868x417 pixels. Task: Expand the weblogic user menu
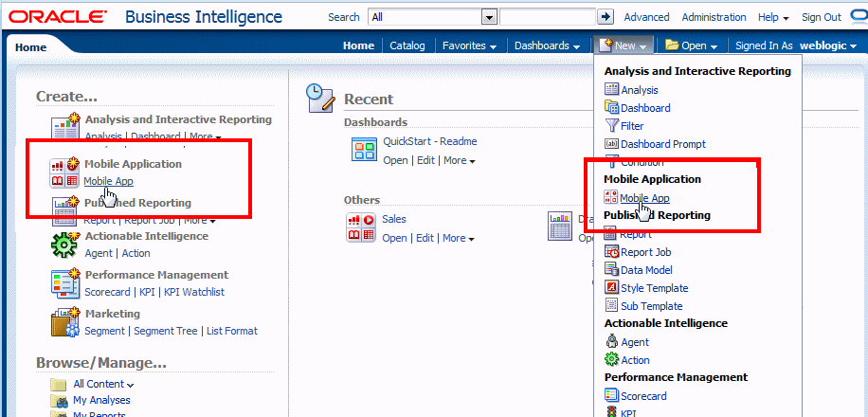[828, 45]
